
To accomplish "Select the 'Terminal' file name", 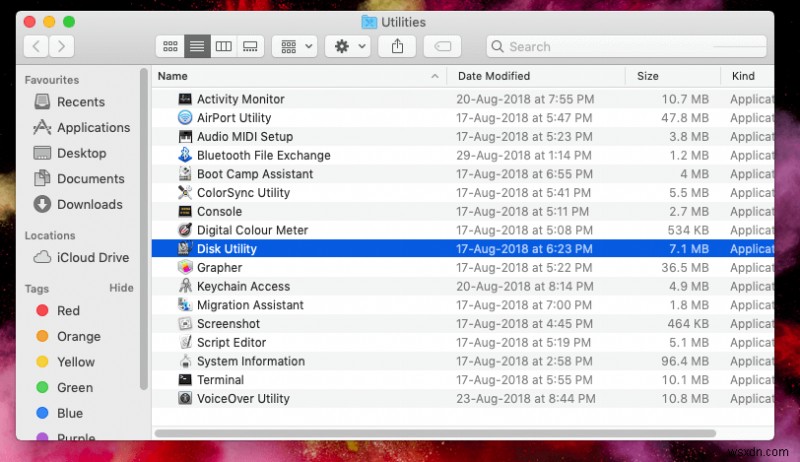I will [x=220, y=380].
